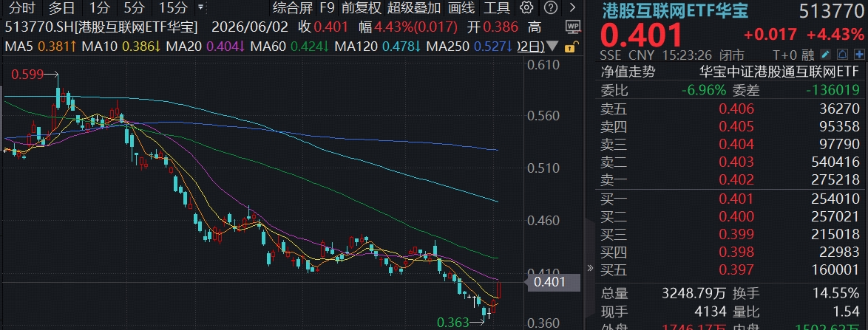Select the 1分 period tab
868x330 pixels.
coord(99,7)
